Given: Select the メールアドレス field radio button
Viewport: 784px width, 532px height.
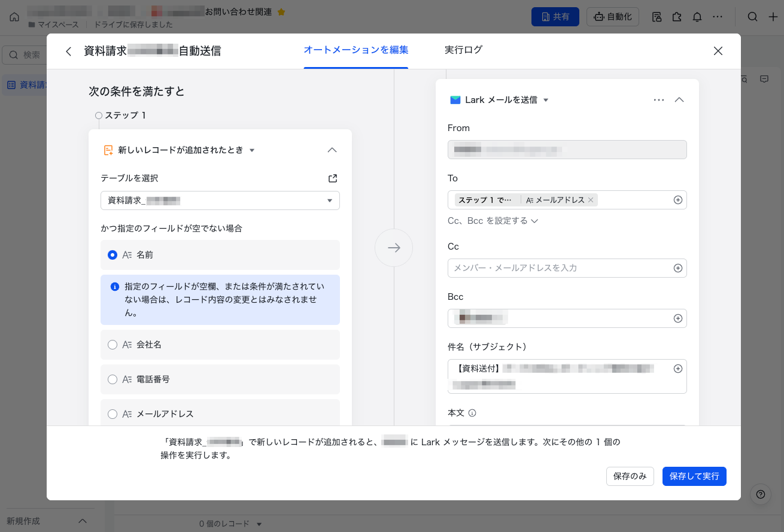Looking at the screenshot, I should pos(113,414).
